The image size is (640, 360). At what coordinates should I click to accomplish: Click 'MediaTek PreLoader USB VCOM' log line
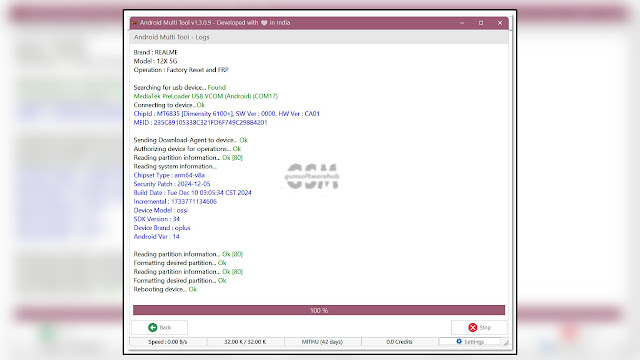[206, 96]
